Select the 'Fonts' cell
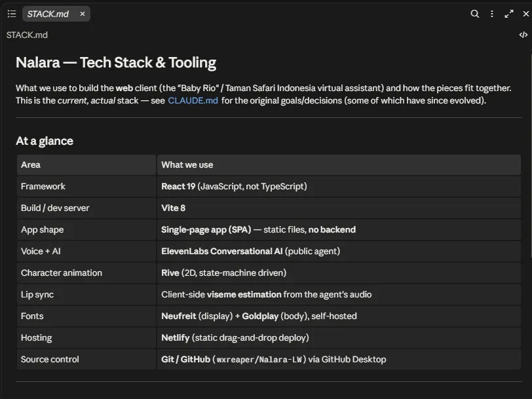 [86, 316]
